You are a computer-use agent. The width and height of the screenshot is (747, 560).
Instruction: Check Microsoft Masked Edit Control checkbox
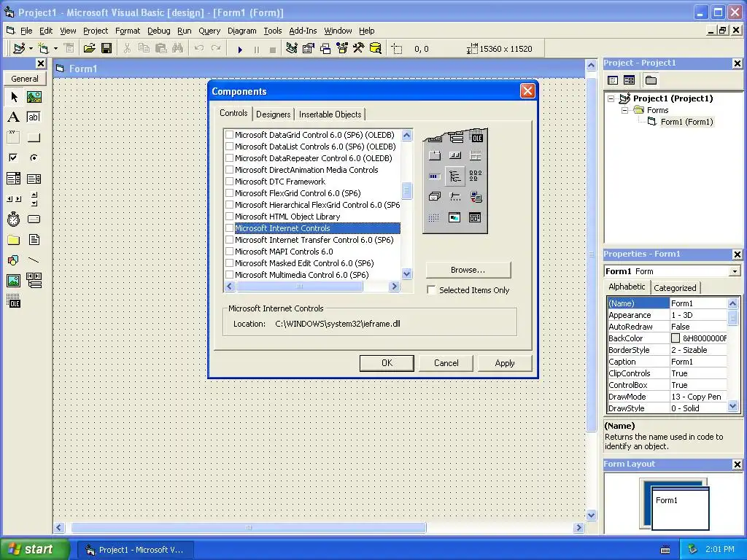(229, 262)
